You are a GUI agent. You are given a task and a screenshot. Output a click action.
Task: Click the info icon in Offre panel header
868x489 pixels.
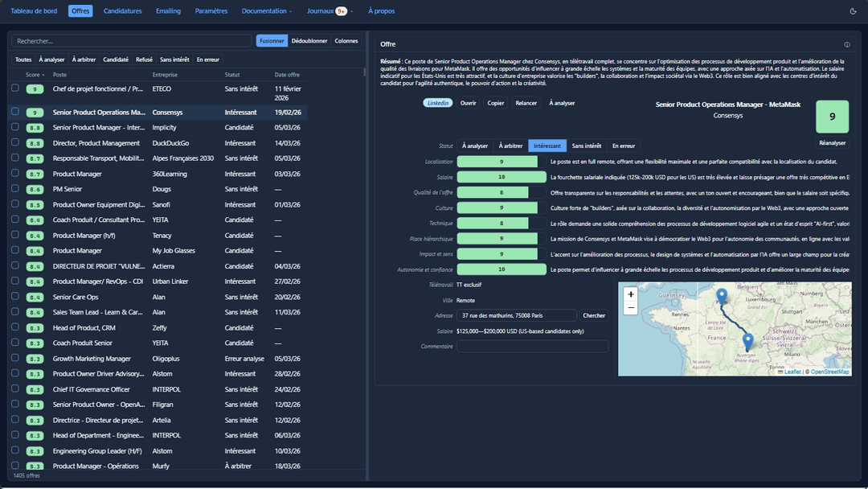pyautogui.click(x=846, y=44)
